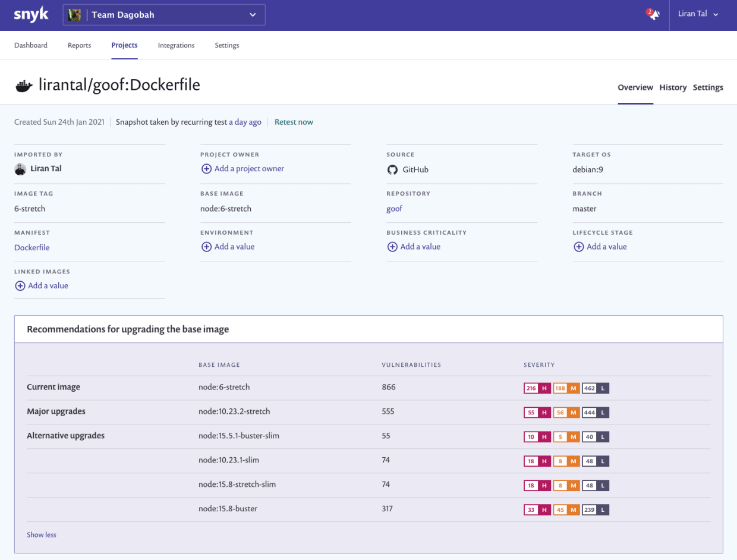
Task: Click the plus icon under Environment
Action: click(206, 247)
